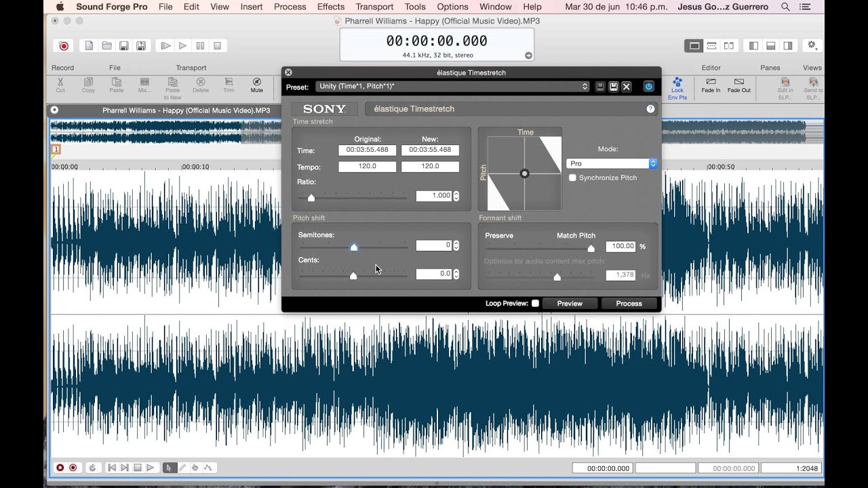This screenshot has height=488, width=868.
Task: Save file with the floppy disk icon
Action: pyautogui.click(x=124, y=46)
